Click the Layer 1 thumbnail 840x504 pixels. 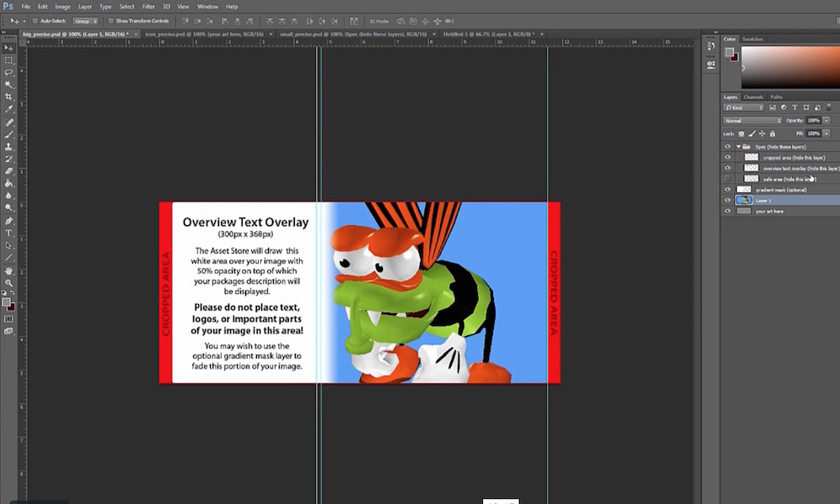[x=743, y=200]
